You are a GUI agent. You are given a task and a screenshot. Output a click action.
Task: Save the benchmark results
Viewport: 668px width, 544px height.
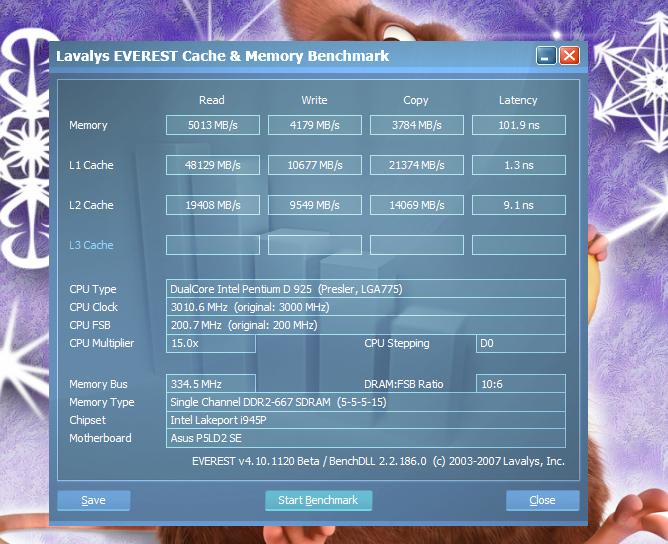point(93,500)
